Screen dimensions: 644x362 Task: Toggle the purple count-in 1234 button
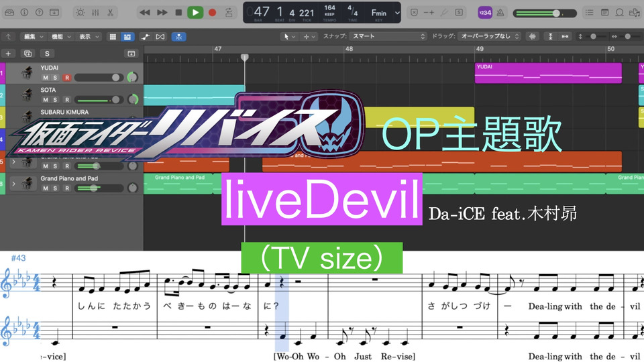(485, 12)
